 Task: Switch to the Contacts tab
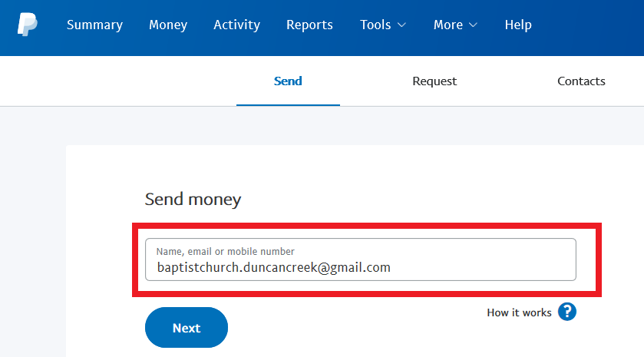click(581, 81)
